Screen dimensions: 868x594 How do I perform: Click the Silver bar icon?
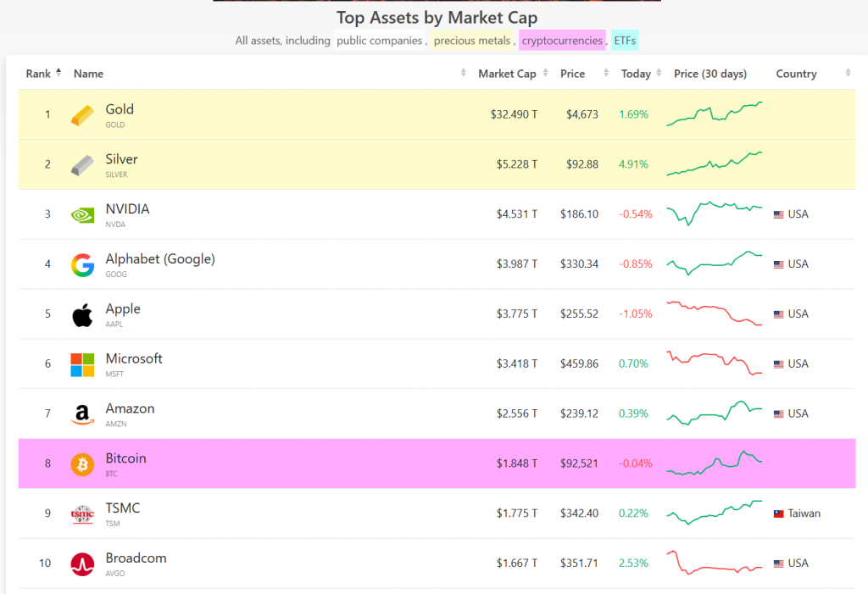click(x=82, y=165)
